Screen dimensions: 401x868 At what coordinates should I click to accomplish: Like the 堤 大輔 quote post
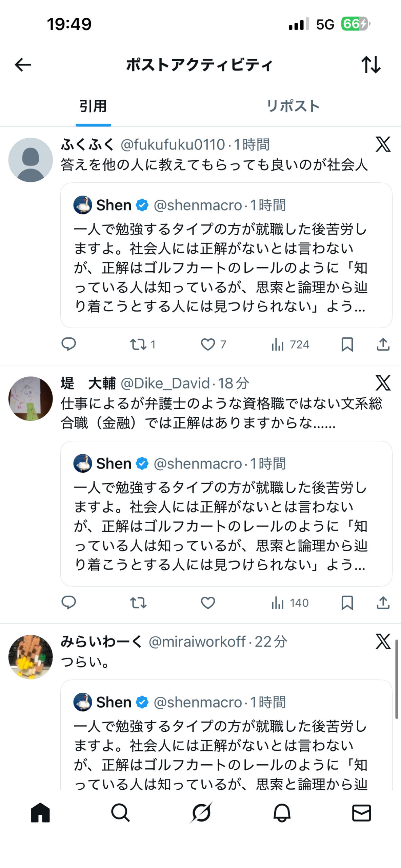tap(208, 603)
